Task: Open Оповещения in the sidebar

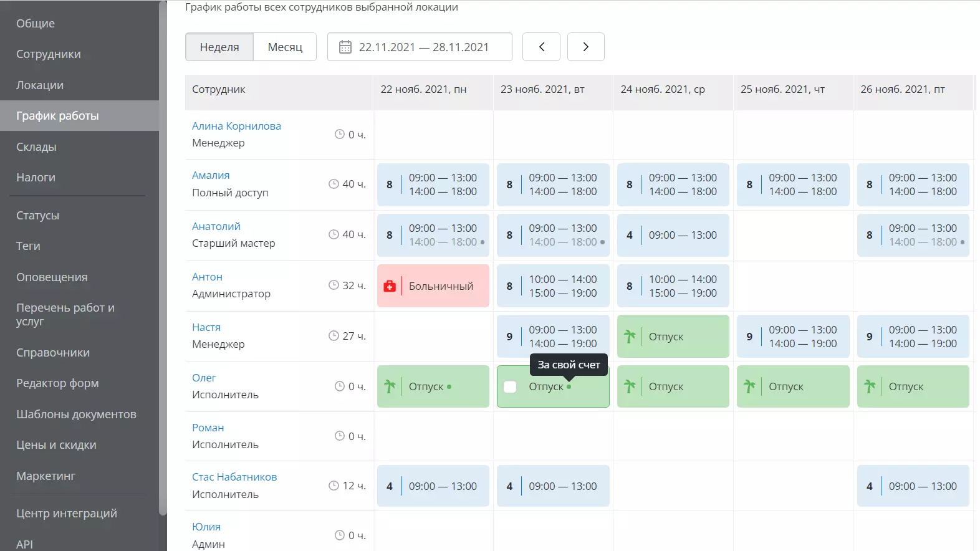Action: pyautogui.click(x=52, y=277)
